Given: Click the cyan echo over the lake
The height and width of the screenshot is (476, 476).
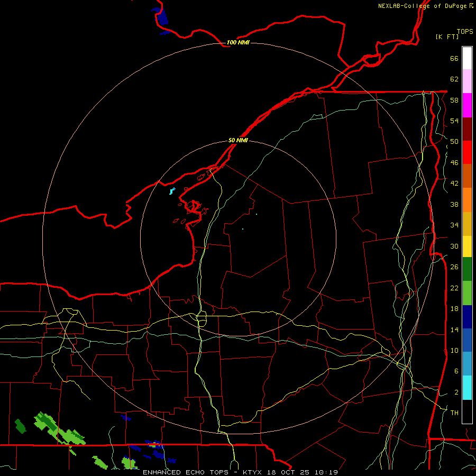Looking at the screenshot, I should click(172, 191).
